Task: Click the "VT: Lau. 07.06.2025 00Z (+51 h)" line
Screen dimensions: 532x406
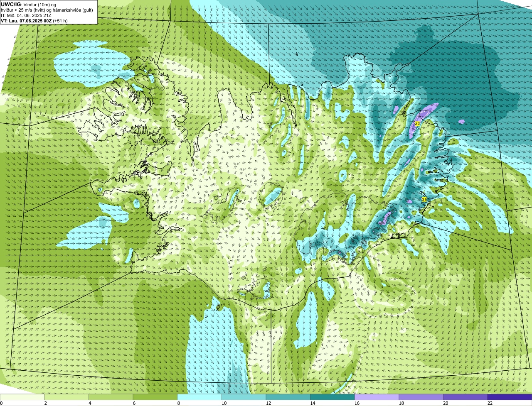Action: (x=34, y=21)
